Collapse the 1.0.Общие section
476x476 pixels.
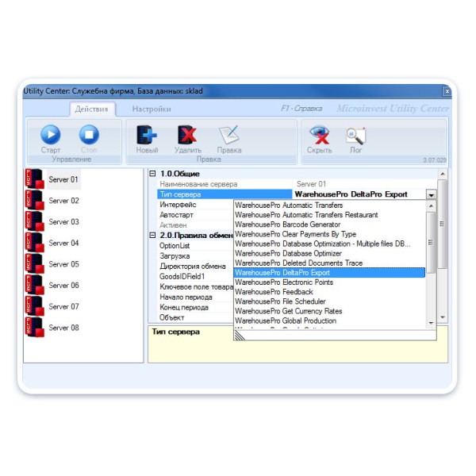152,174
